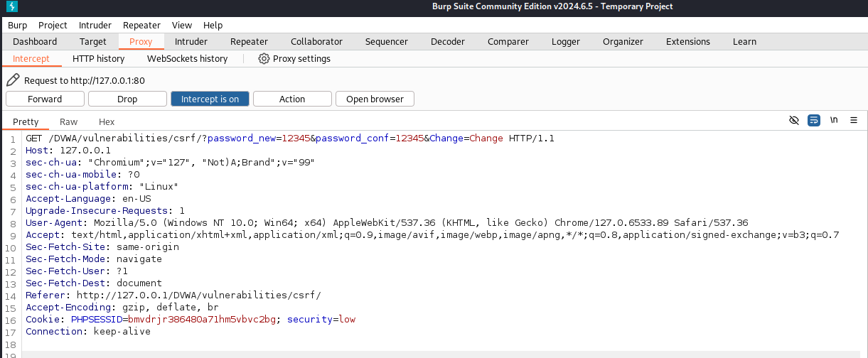Switch to the Decoder tab
The height and width of the screenshot is (358, 868).
tap(448, 41)
